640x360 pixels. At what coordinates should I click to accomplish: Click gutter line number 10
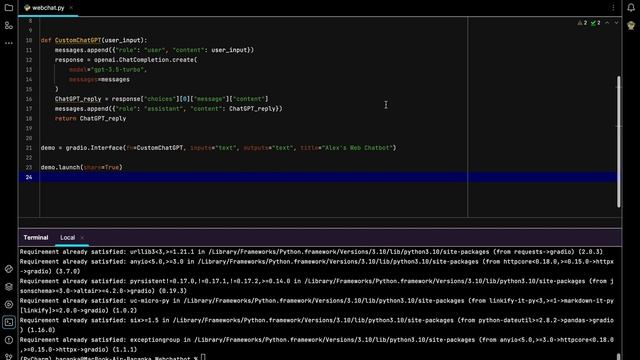[x=29, y=40]
